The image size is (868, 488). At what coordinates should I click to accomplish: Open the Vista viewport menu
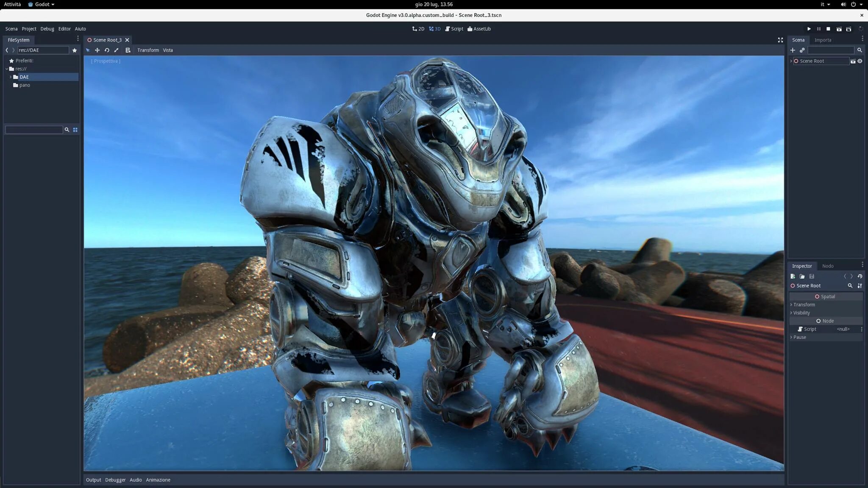168,50
